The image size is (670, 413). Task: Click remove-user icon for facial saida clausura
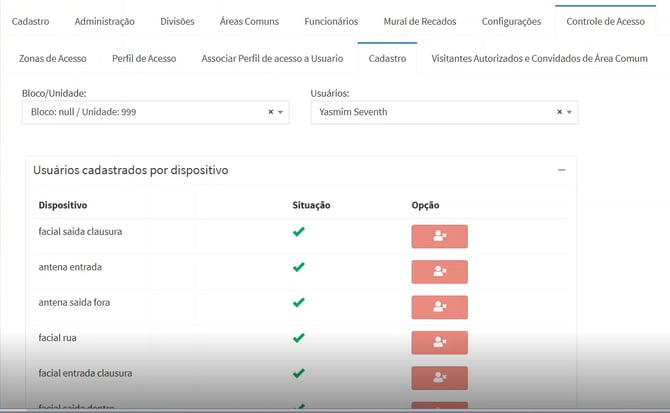(x=439, y=237)
